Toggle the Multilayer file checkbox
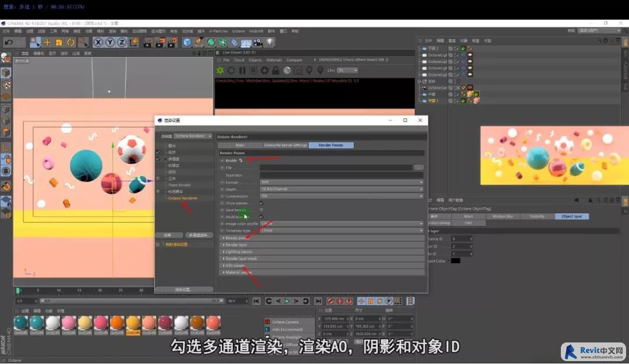The width and height of the screenshot is (629, 364). click(x=262, y=217)
